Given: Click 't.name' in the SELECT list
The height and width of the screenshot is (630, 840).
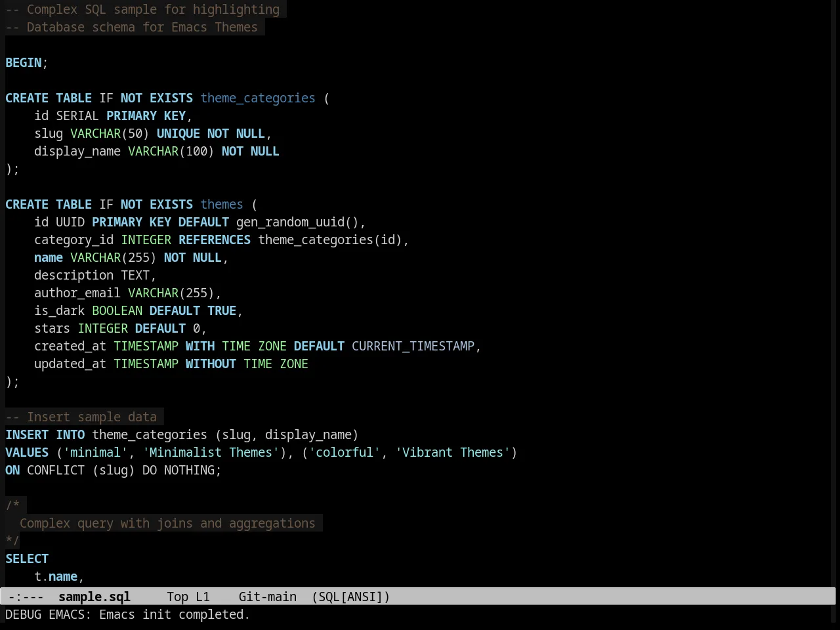Looking at the screenshot, I should [x=56, y=577].
